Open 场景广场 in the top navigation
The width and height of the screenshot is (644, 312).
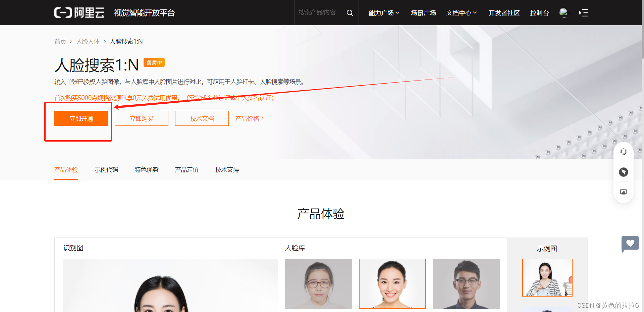point(423,13)
